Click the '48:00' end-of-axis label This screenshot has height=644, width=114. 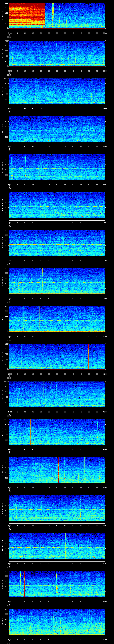105,639
